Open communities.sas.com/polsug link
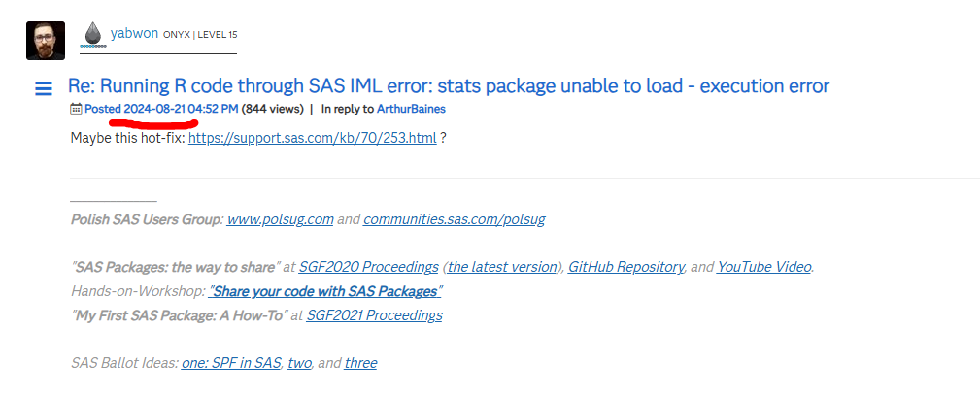 (454, 219)
